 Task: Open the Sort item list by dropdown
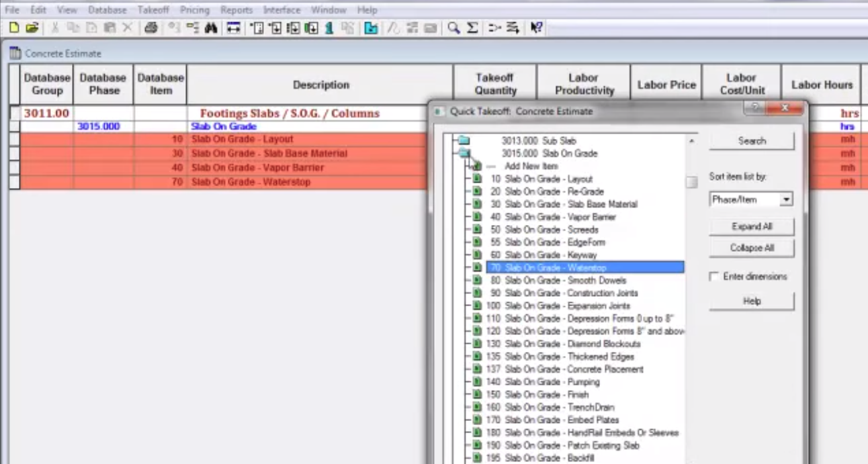(786, 199)
